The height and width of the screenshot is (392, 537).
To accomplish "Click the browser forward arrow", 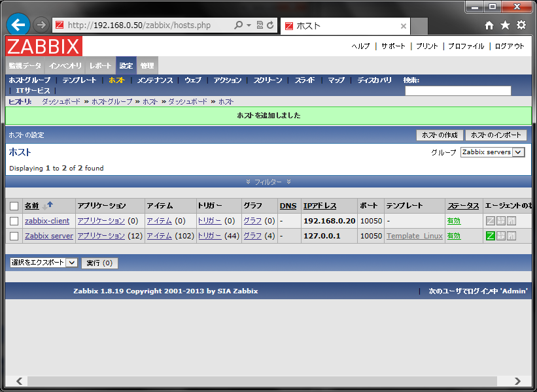I will coord(41,25).
